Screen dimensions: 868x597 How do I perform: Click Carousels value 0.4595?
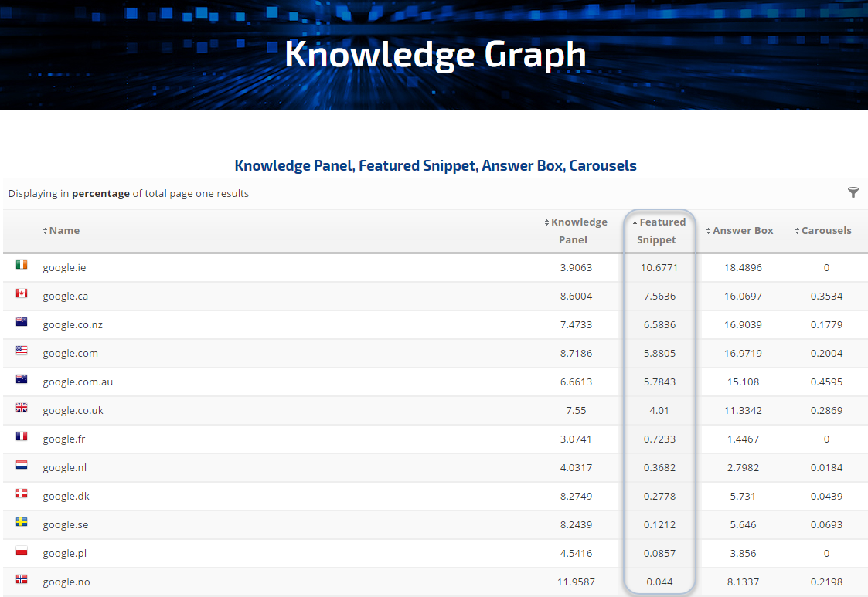coord(826,382)
